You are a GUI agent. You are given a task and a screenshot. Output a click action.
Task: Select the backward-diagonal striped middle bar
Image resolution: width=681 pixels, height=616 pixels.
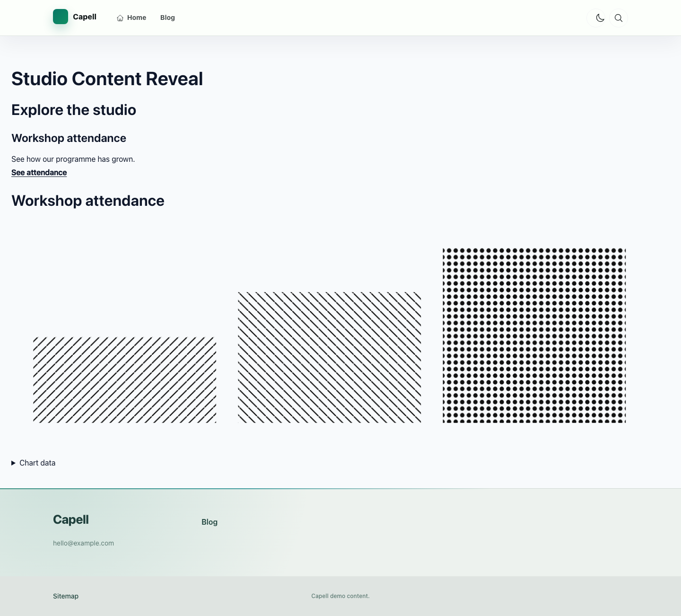pyautogui.click(x=329, y=357)
